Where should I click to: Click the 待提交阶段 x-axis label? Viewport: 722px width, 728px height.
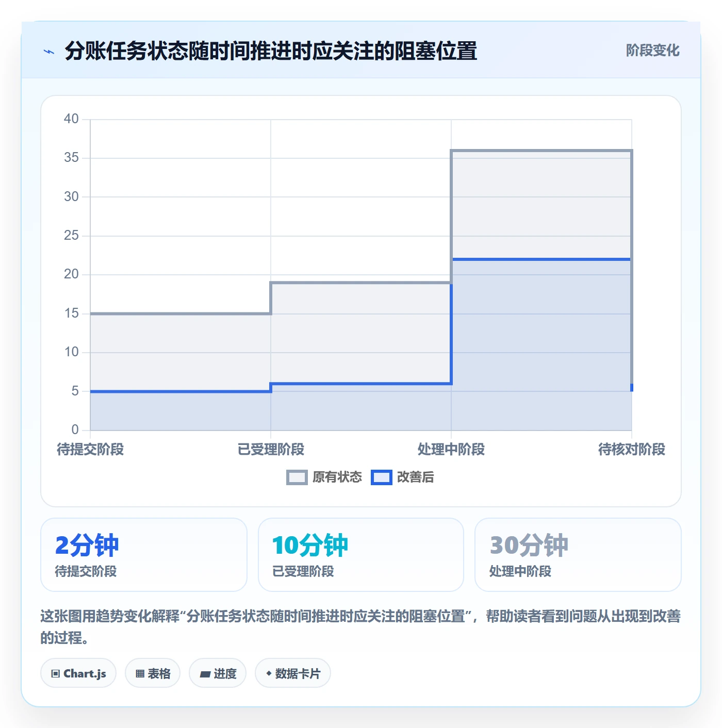pos(90,450)
